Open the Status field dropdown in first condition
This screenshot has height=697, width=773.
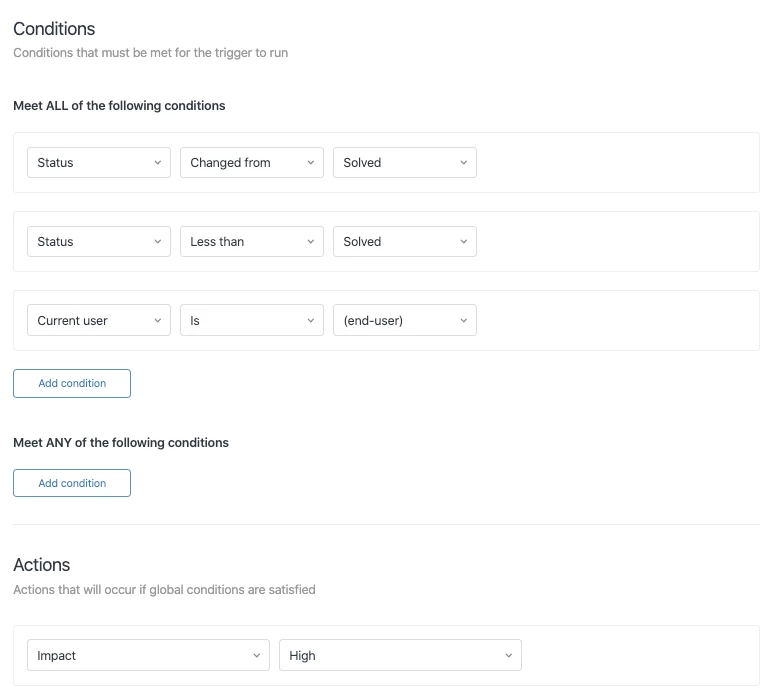point(98,163)
